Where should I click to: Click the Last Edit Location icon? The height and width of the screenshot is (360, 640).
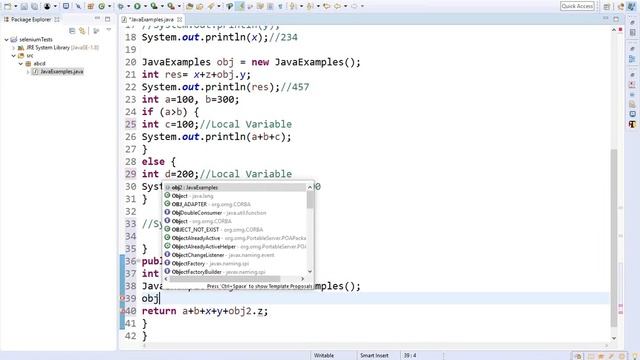pyautogui.click(x=327, y=6)
